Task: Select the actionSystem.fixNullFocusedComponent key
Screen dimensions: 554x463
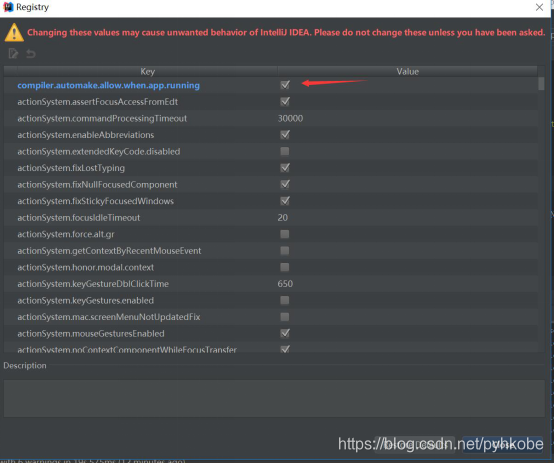Action: (98, 184)
